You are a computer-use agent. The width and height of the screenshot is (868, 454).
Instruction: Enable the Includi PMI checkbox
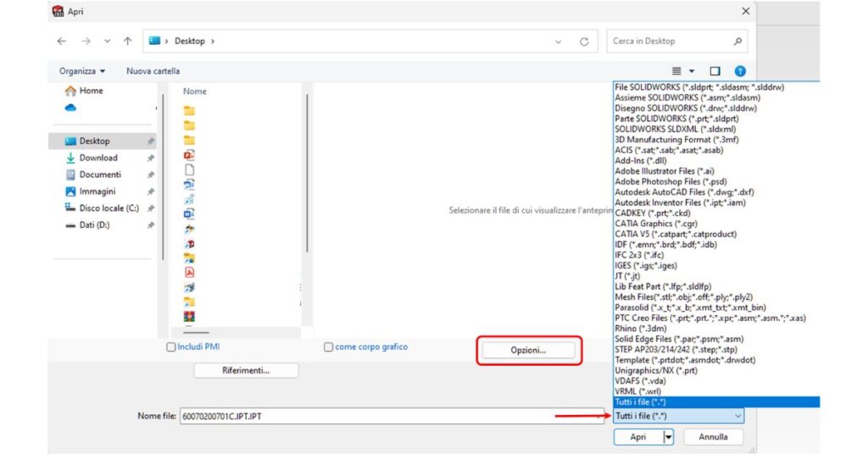(x=171, y=347)
